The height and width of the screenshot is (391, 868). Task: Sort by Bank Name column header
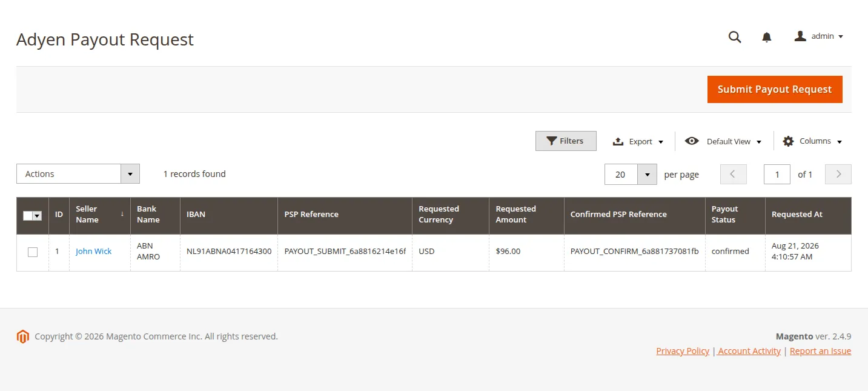[155, 215]
